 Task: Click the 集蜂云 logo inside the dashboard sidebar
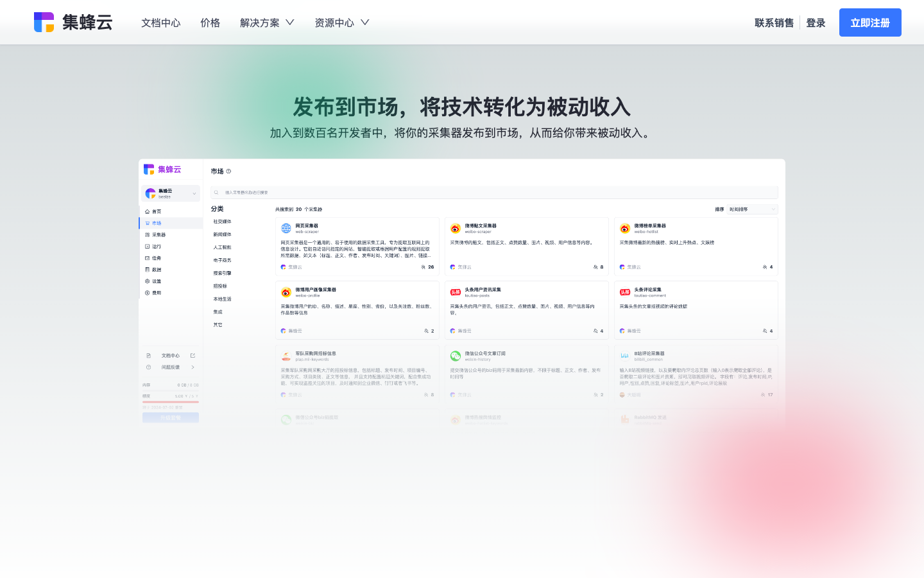(162, 170)
